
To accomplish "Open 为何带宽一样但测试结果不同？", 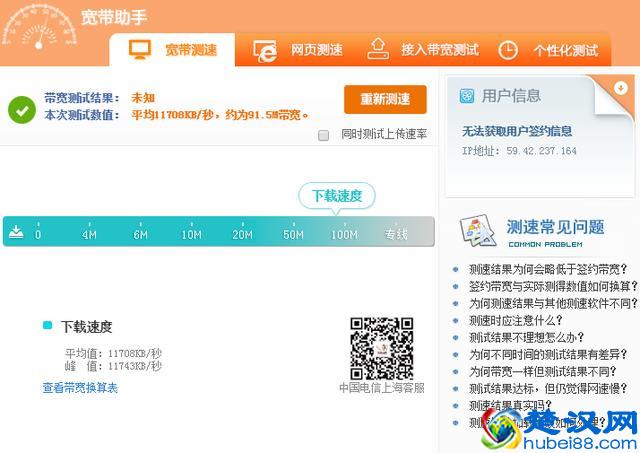I will click(542, 371).
